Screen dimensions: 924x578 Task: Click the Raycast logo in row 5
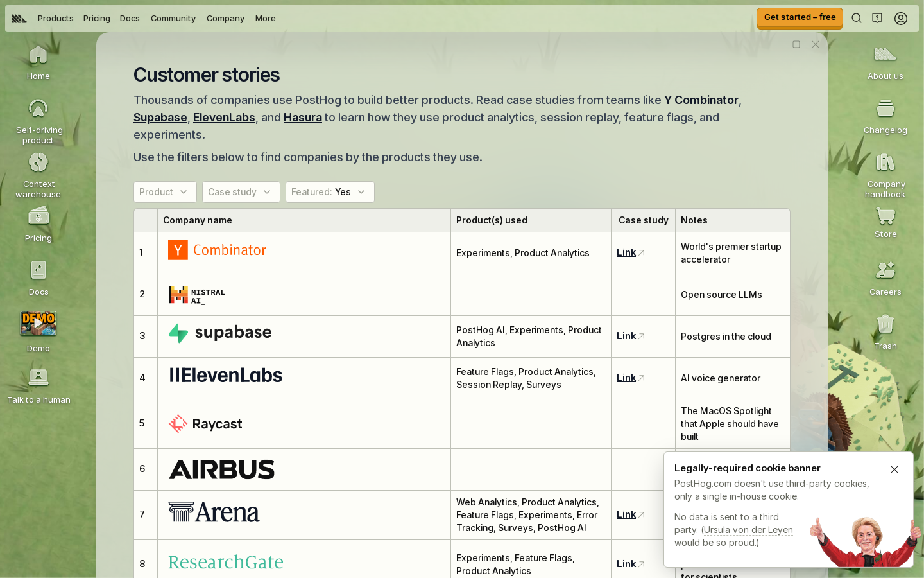tap(205, 424)
